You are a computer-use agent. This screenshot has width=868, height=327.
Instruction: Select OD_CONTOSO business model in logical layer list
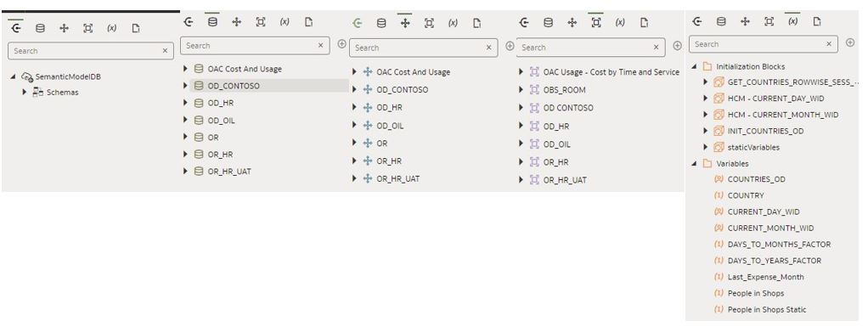403,90
